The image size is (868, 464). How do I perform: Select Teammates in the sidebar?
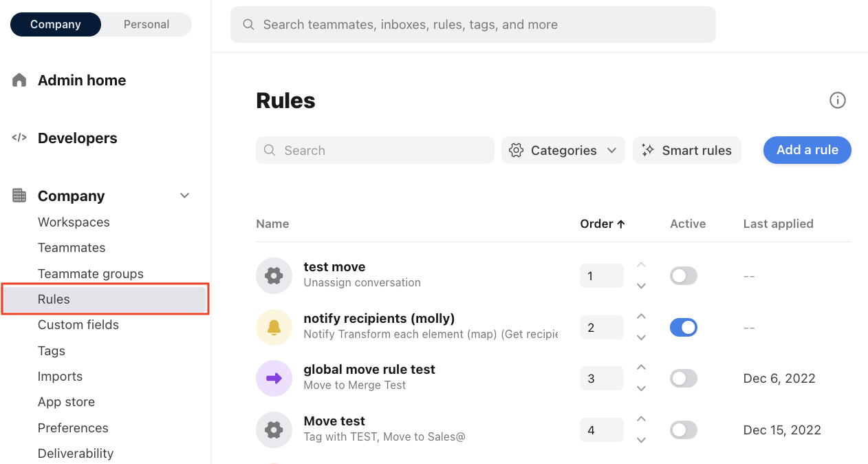click(72, 247)
